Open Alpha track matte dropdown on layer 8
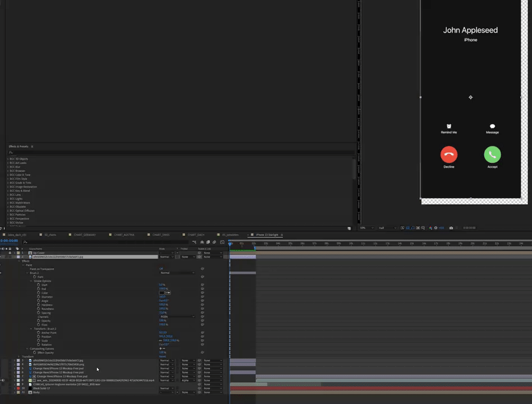 (188, 380)
